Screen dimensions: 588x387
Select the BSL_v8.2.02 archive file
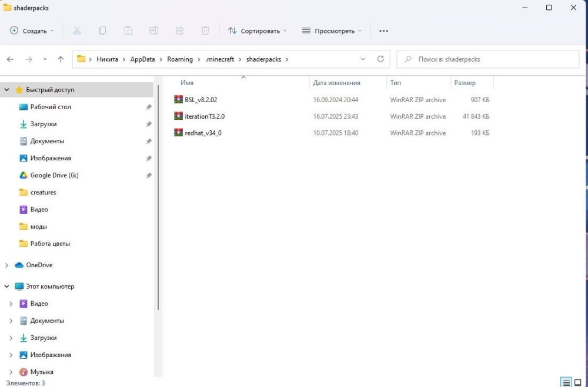pyautogui.click(x=201, y=100)
